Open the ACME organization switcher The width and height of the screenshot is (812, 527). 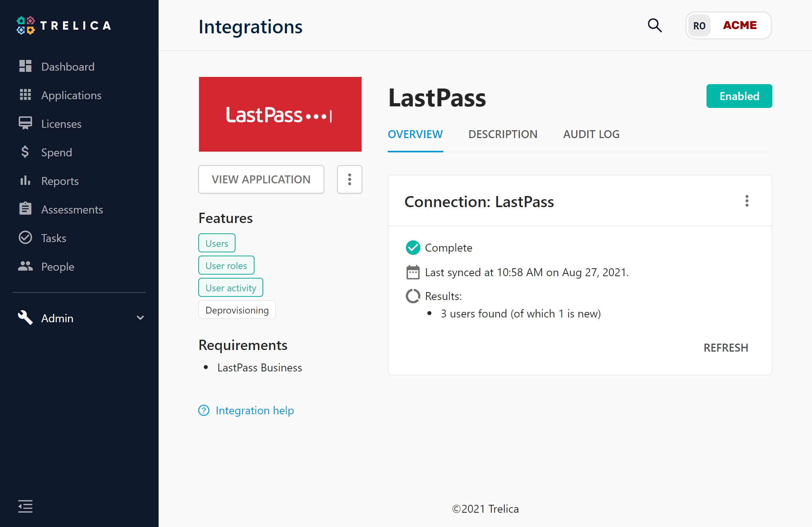740,25
